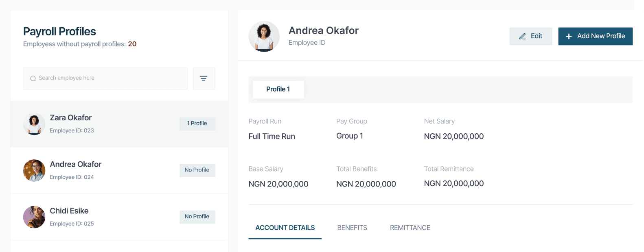644x252 pixels.
Task: Click Chidi Esike's avatar photo
Action: (x=34, y=217)
